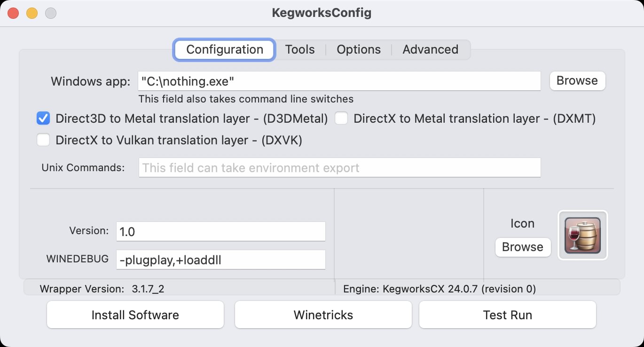Close the KegworksConfig window
Image resolution: width=644 pixels, height=347 pixels.
click(x=13, y=13)
